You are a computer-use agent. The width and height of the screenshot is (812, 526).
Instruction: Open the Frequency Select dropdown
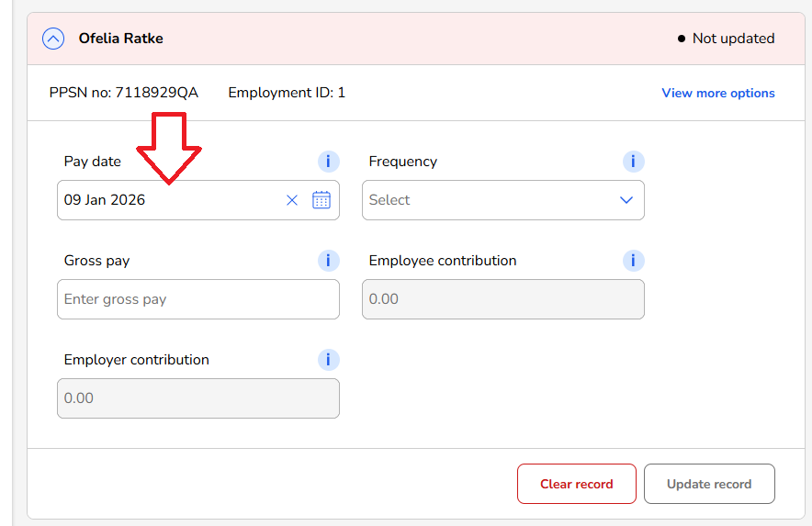point(487,200)
